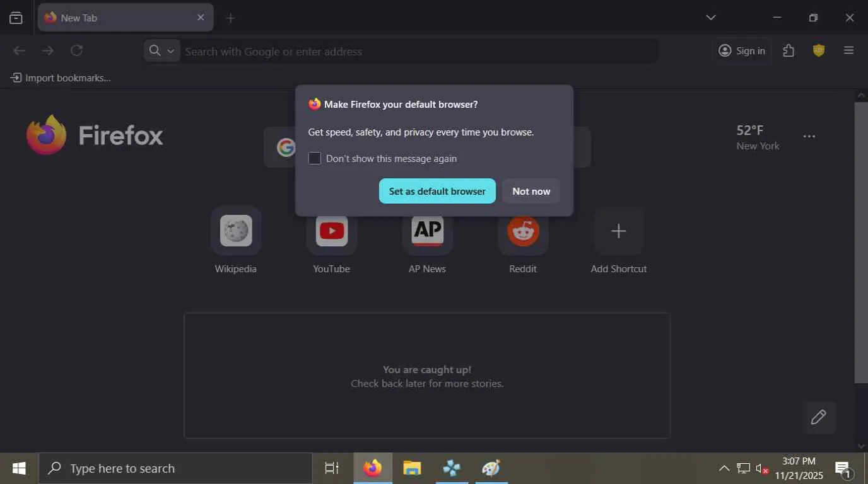
Task: Dismiss the prompt with Not now
Action: point(531,191)
